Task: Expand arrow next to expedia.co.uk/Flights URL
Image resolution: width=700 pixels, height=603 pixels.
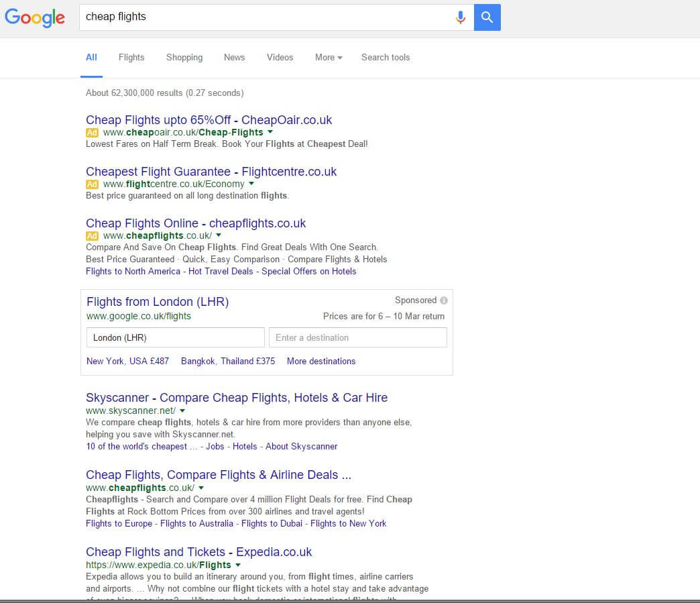Action: [x=238, y=565]
